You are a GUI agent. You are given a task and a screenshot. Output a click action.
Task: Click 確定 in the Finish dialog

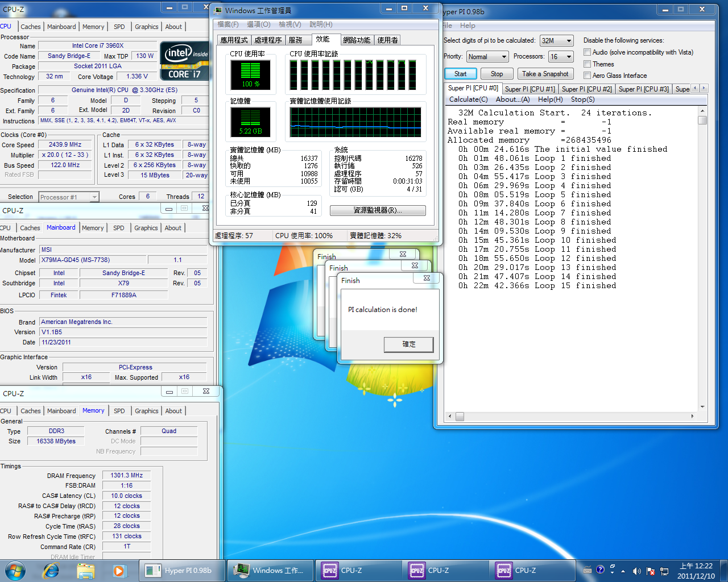(409, 344)
